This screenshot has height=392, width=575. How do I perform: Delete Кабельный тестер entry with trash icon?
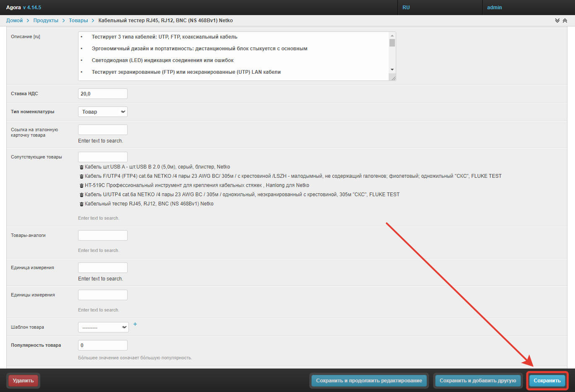(x=81, y=204)
